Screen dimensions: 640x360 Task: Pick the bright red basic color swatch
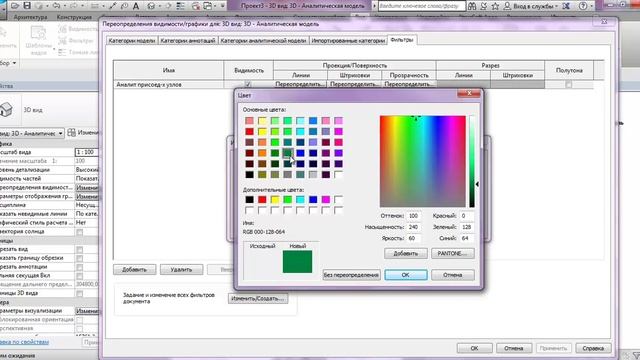(x=249, y=131)
